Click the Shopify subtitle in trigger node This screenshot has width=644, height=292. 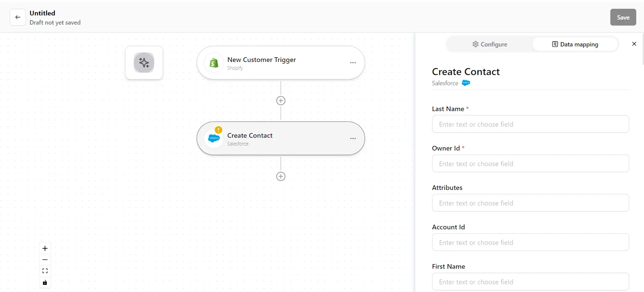[x=235, y=68]
